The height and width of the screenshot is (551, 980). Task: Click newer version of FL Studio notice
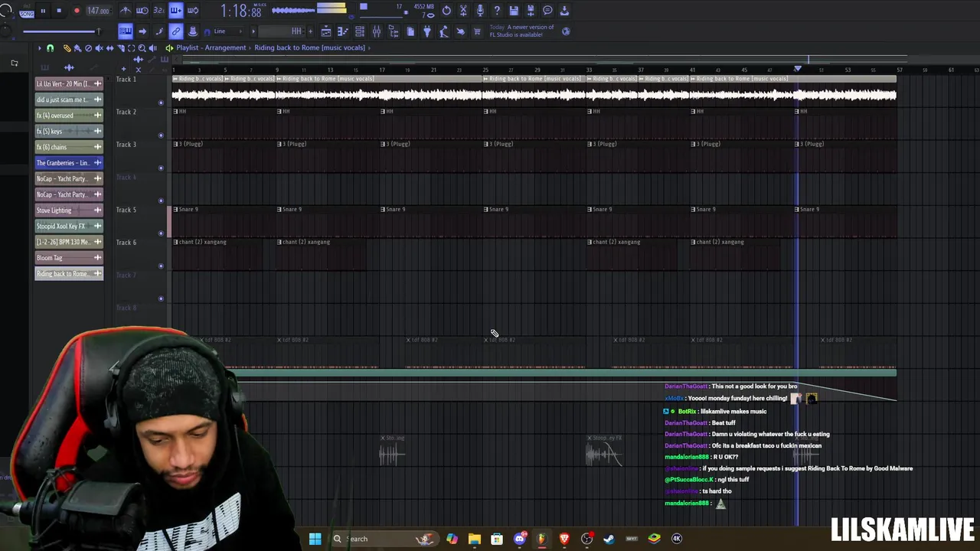click(521, 31)
